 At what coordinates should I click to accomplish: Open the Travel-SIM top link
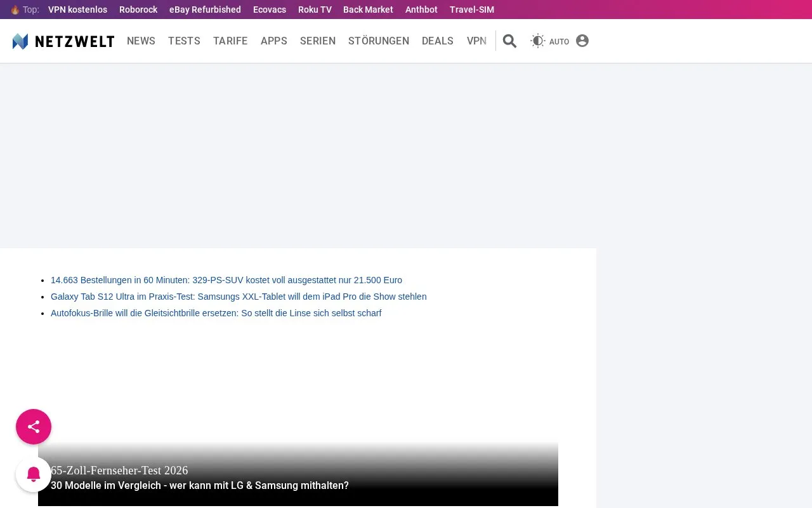tap(472, 10)
